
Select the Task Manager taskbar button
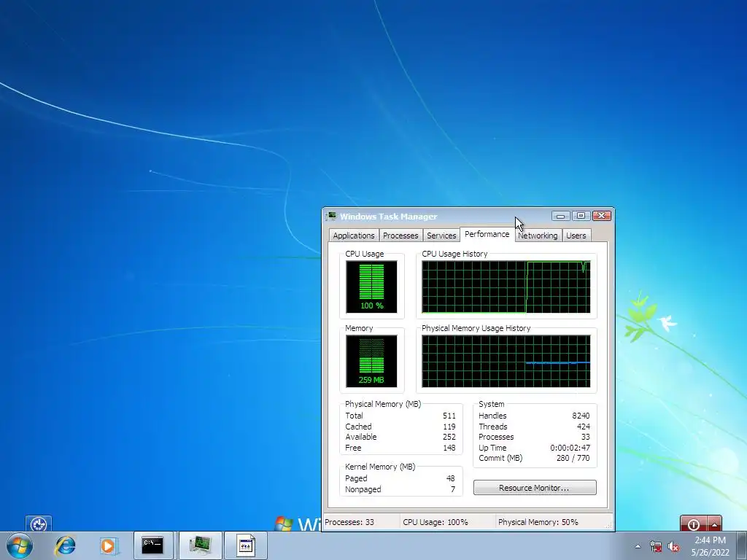pyautogui.click(x=200, y=545)
